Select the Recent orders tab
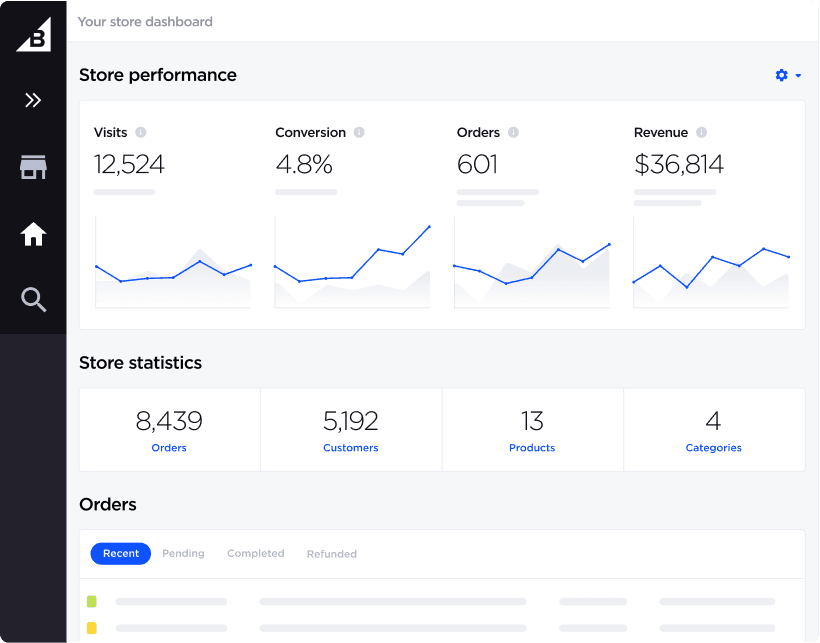The width and height of the screenshot is (820, 643). pyautogui.click(x=121, y=553)
